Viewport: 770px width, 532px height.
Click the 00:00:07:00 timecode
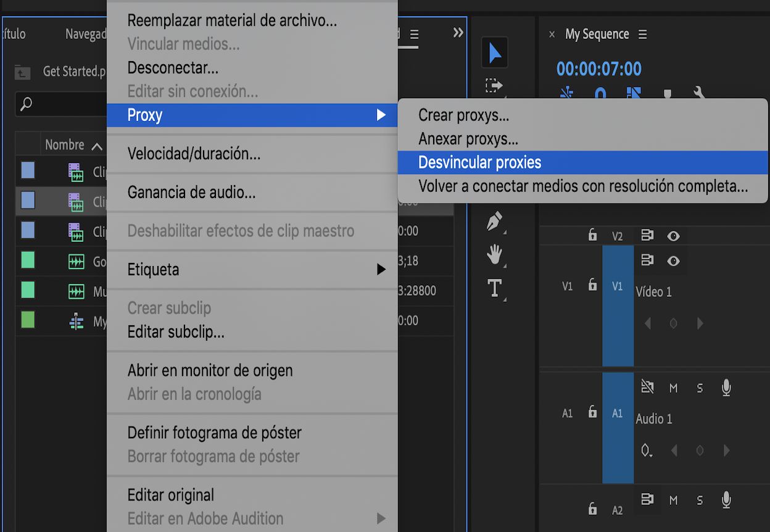pyautogui.click(x=599, y=69)
